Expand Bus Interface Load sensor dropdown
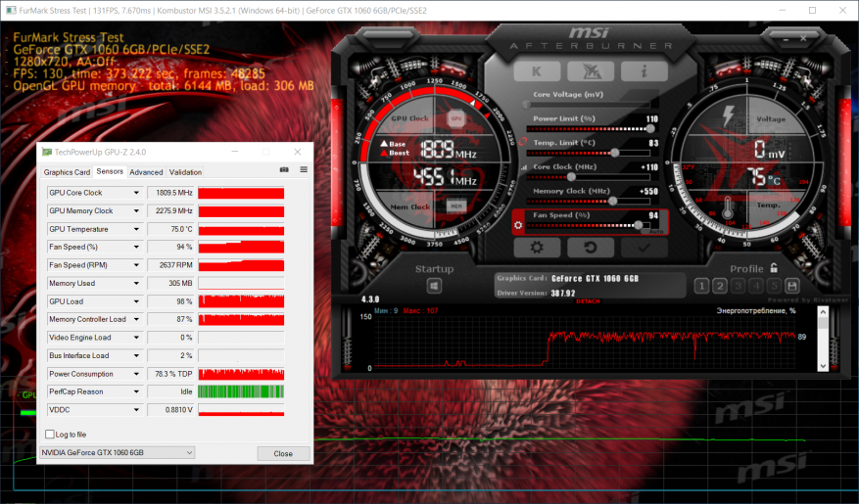The image size is (859, 504). click(136, 355)
